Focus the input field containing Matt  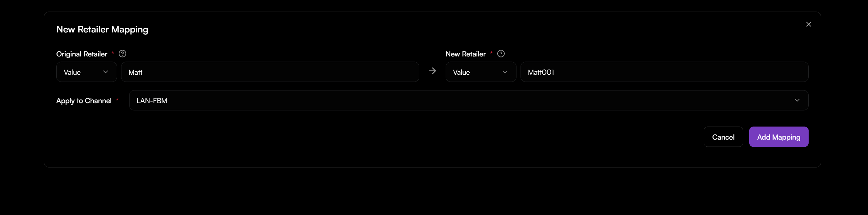pos(270,72)
